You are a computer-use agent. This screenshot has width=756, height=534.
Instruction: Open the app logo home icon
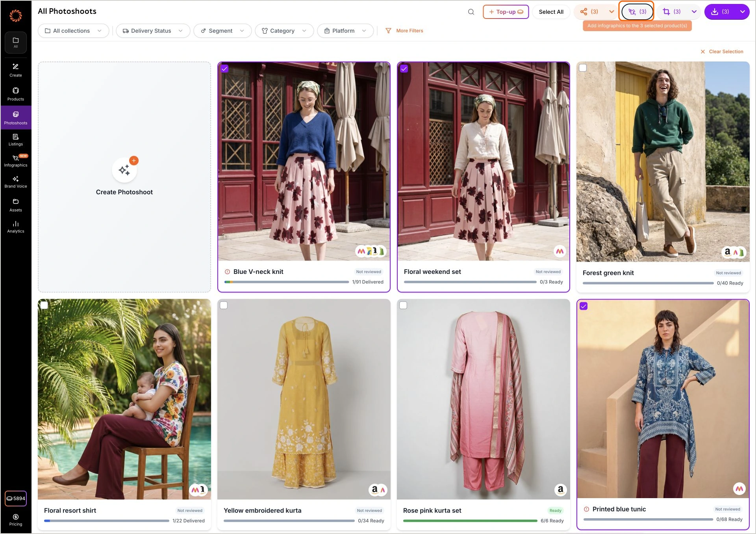[16, 16]
